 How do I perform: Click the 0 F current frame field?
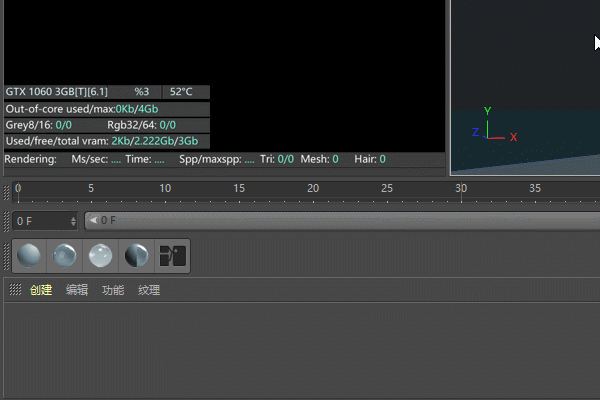click(45, 221)
